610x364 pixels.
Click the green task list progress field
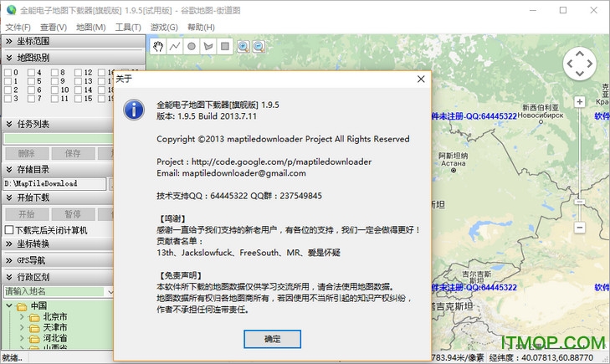click(x=59, y=138)
